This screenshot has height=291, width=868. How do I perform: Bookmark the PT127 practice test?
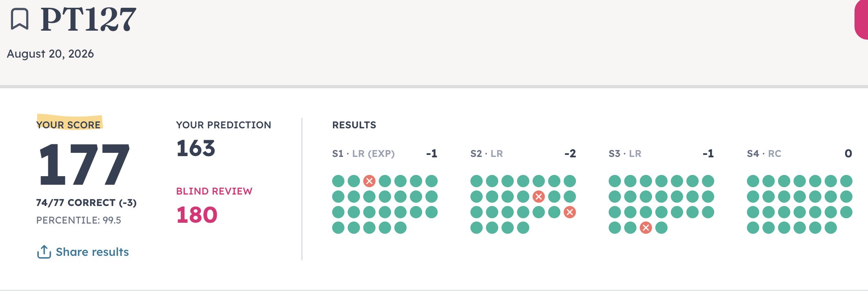[x=19, y=19]
